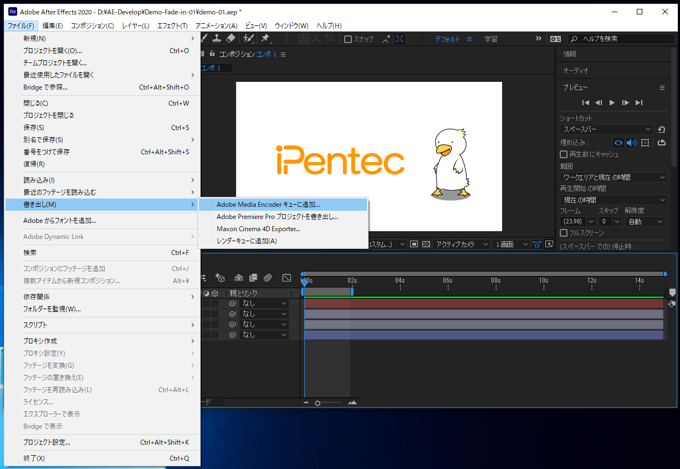Click the transparency grid icon in viewer footer
This screenshot has height=469, width=680.
(426, 244)
